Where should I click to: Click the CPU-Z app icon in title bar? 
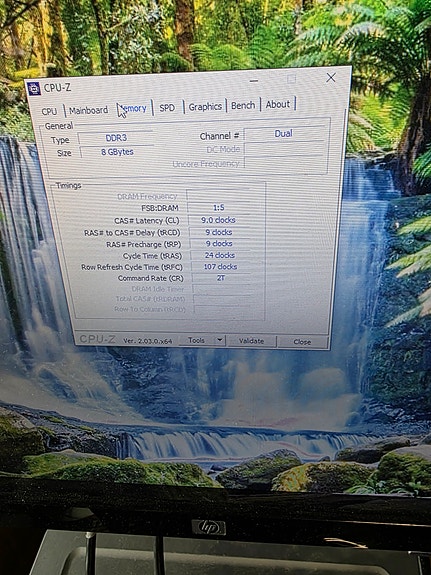[34, 89]
